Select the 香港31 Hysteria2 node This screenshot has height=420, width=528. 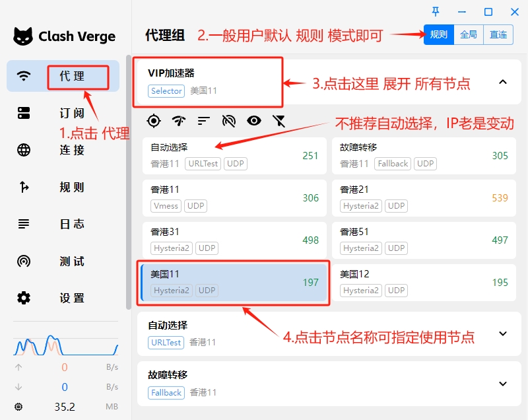tap(234, 240)
